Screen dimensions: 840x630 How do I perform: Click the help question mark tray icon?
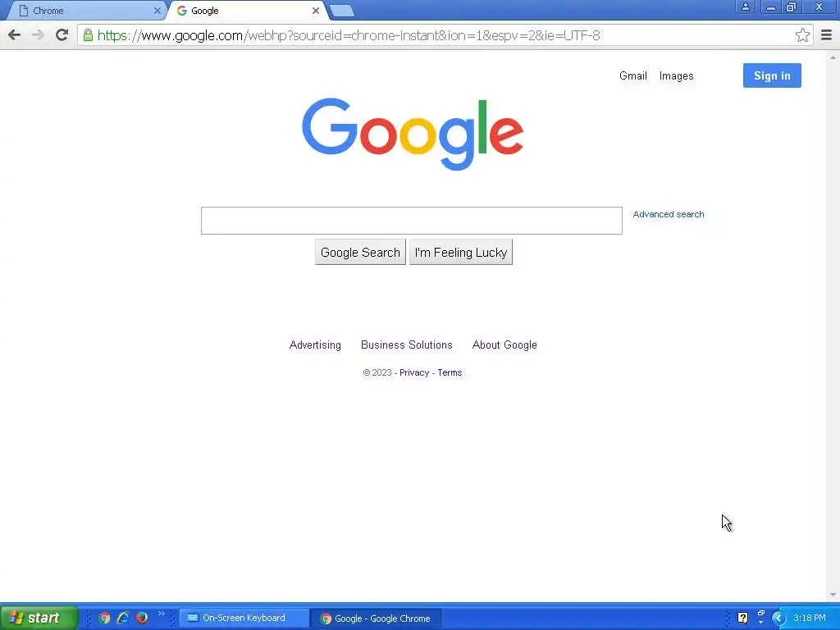742,619
